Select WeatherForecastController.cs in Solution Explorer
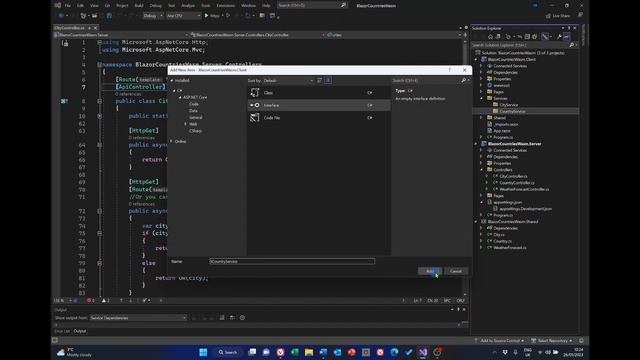Image resolution: width=640 pixels, height=360 pixels. tap(524, 189)
